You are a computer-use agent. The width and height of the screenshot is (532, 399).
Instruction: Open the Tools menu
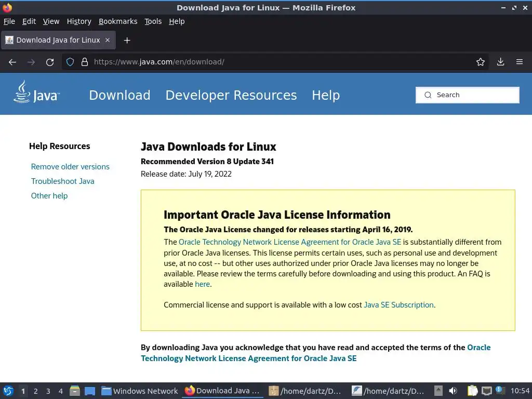click(153, 21)
